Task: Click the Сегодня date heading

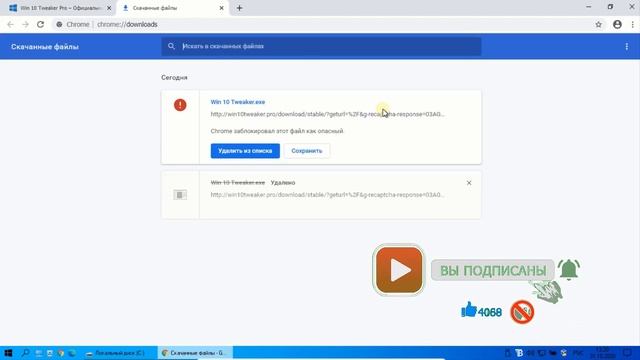Action: coord(174,78)
